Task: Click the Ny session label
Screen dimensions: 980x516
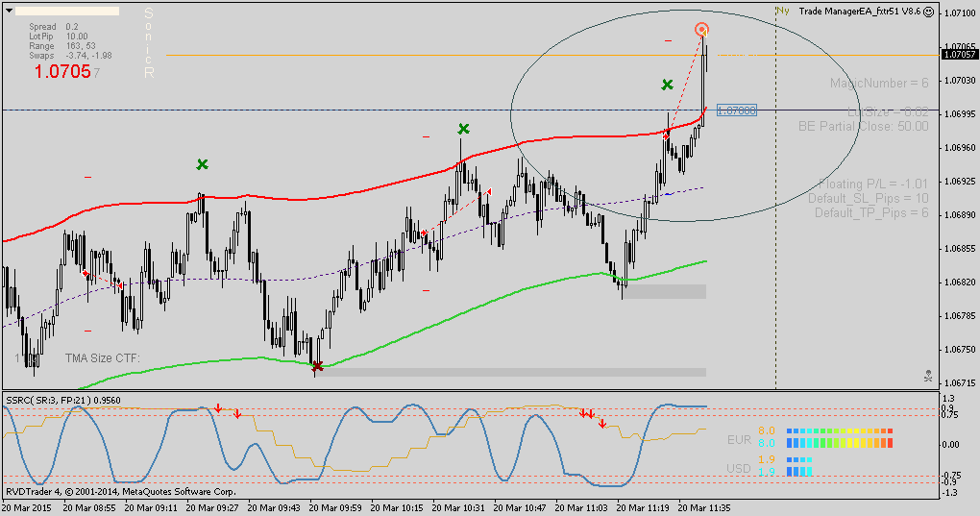Action: click(782, 11)
